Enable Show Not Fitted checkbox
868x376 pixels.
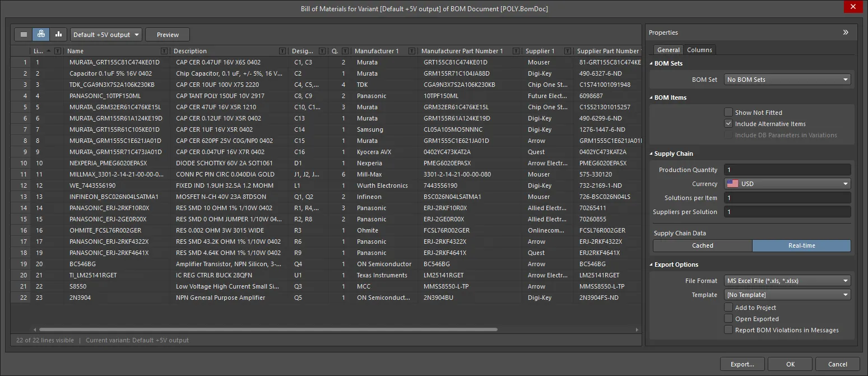pos(728,112)
